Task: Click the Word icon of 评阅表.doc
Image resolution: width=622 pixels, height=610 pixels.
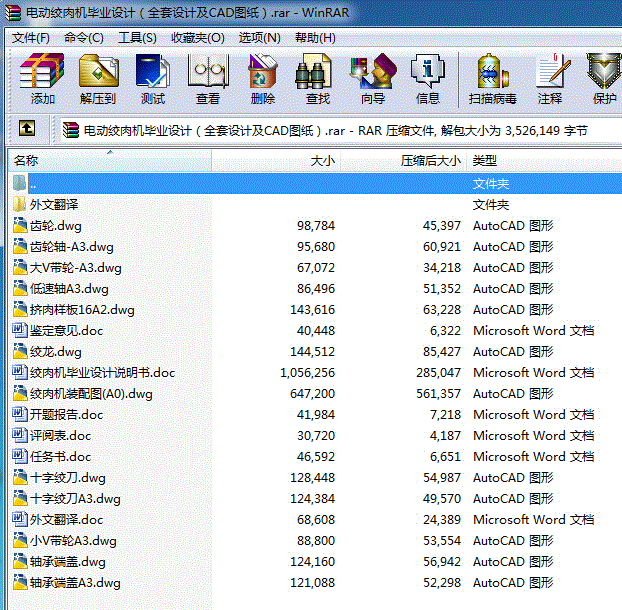Action: pyautogui.click(x=20, y=435)
